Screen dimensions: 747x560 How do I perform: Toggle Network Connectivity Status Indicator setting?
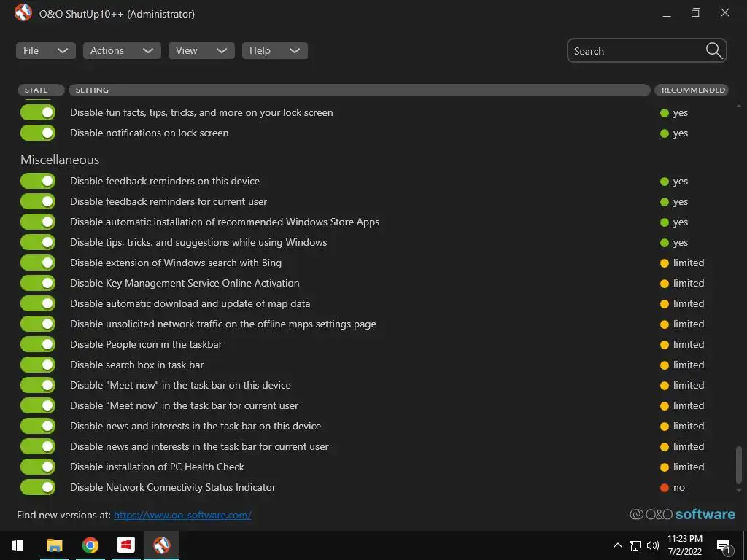(x=38, y=487)
